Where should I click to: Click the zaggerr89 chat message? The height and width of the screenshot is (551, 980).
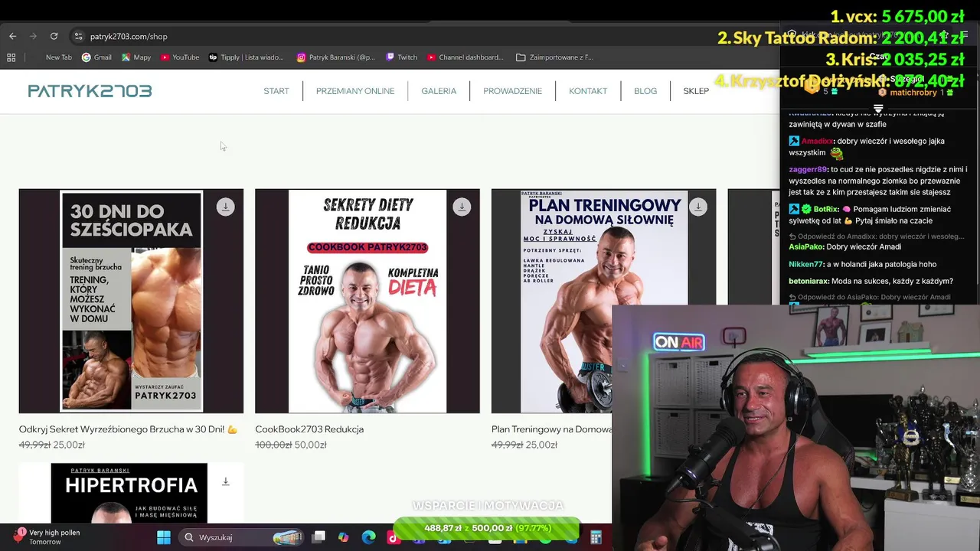(878, 181)
